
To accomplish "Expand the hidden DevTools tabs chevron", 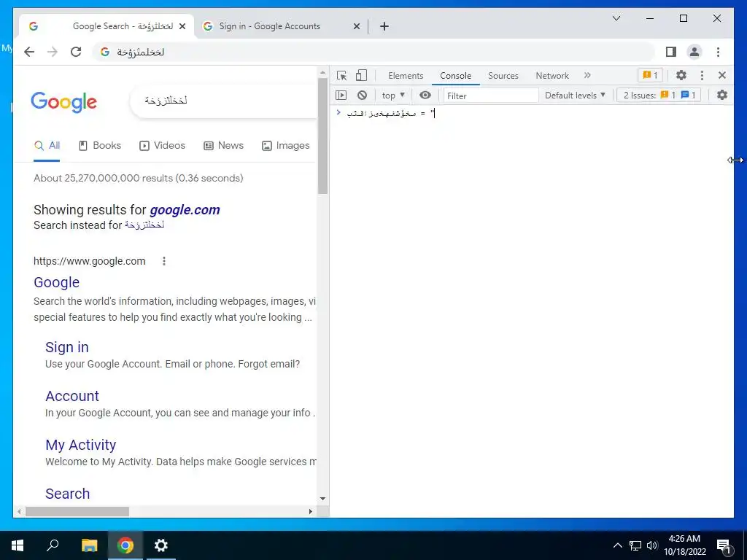I will (x=587, y=75).
